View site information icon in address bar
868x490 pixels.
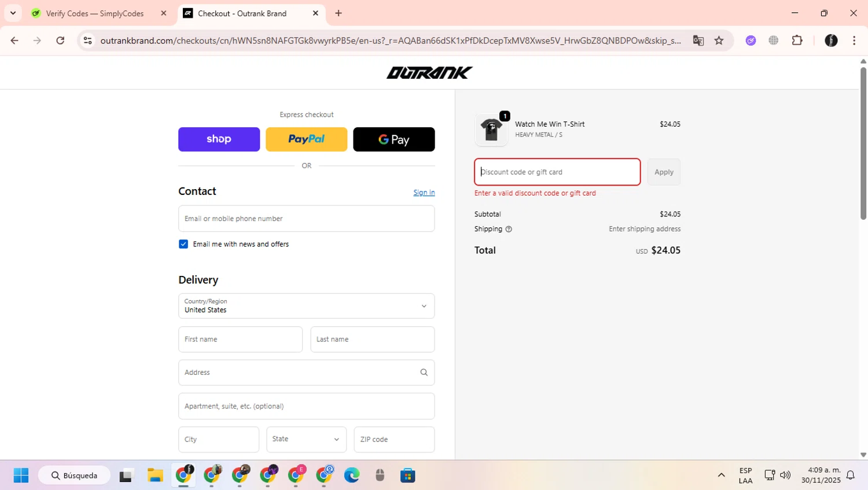(x=88, y=40)
